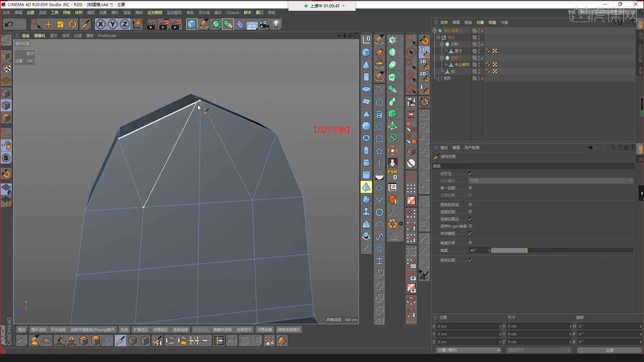Collapse 空白 null tree node
This screenshot has width=644, height=362.
tap(438, 38)
